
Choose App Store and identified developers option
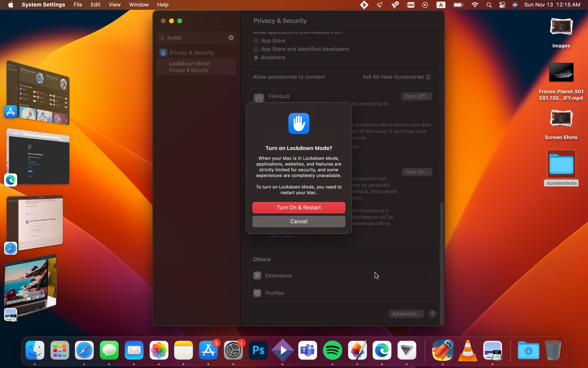click(256, 49)
